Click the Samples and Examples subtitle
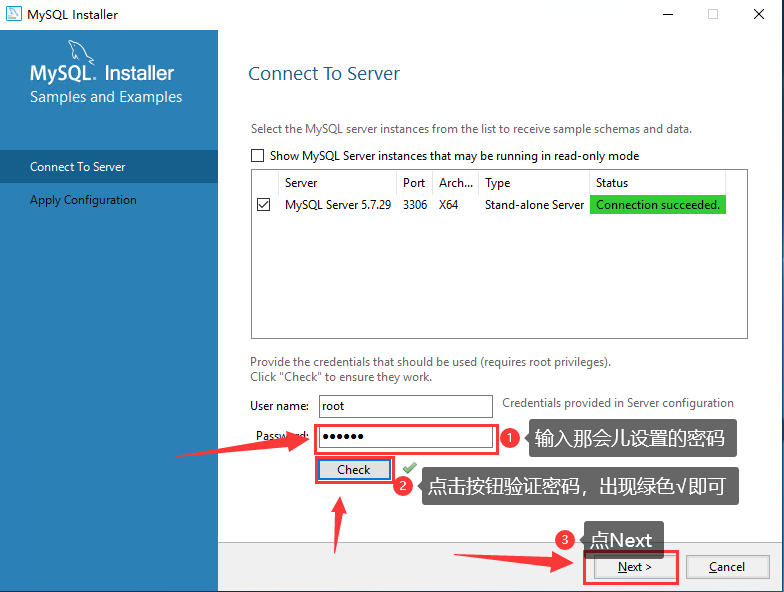 (106, 96)
